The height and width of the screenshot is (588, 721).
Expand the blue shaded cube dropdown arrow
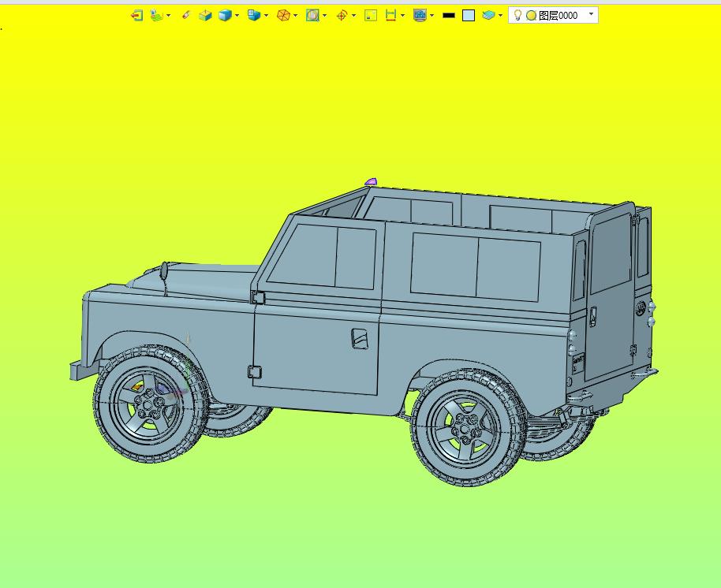click(237, 16)
